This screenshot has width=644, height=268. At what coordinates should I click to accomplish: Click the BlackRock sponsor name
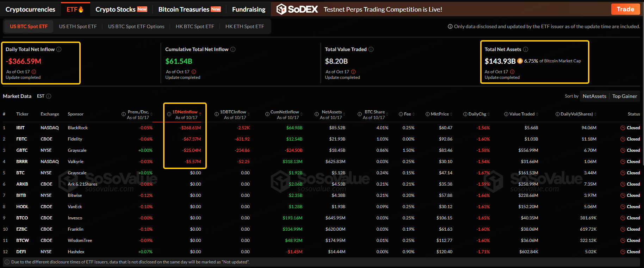point(78,128)
